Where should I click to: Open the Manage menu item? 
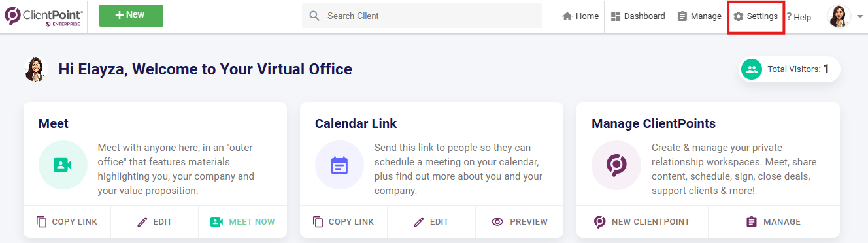699,16
